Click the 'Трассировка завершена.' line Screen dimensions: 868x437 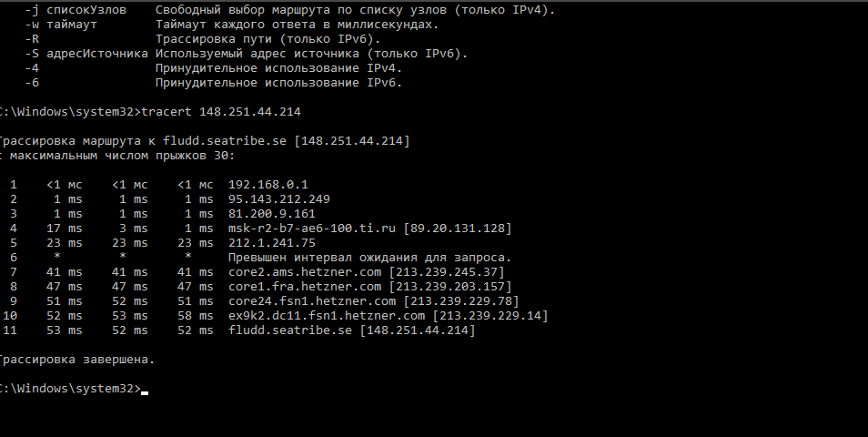(x=76, y=360)
